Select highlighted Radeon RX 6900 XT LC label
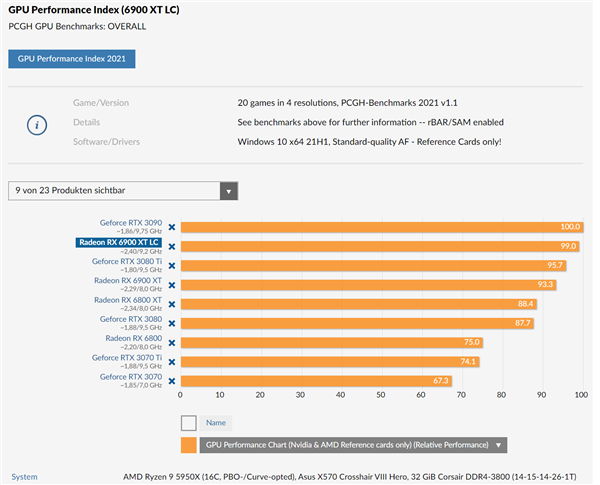600x485 pixels. pos(120,242)
